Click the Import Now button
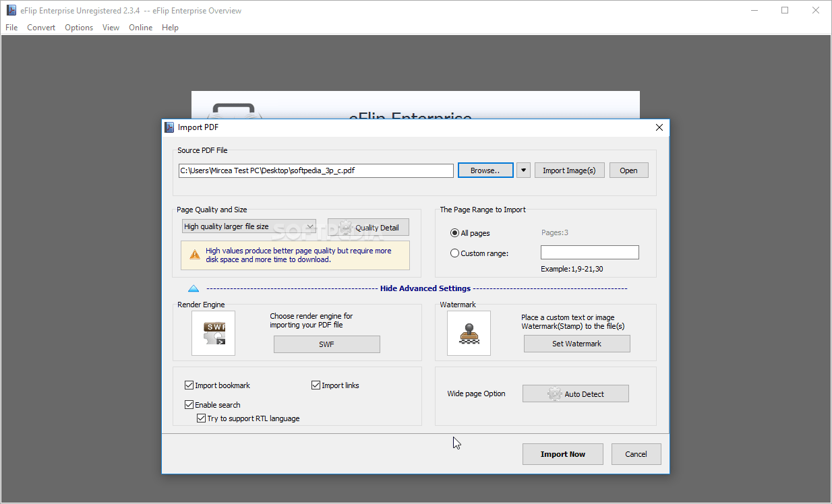The width and height of the screenshot is (832, 504). (x=563, y=454)
